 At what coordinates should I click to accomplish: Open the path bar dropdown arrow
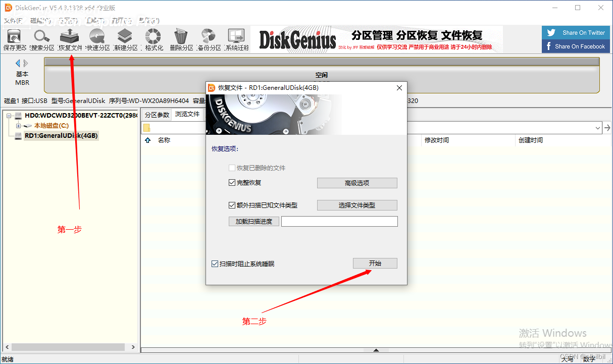pos(598,128)
